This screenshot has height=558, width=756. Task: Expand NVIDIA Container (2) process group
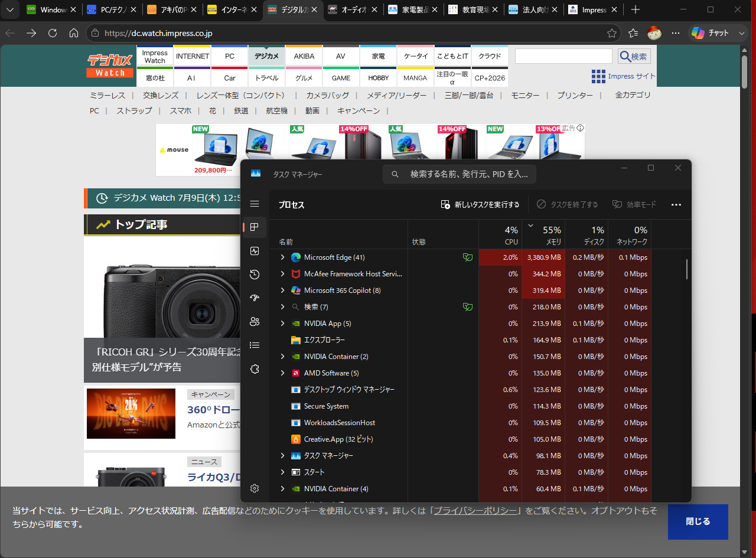[282, 357]
